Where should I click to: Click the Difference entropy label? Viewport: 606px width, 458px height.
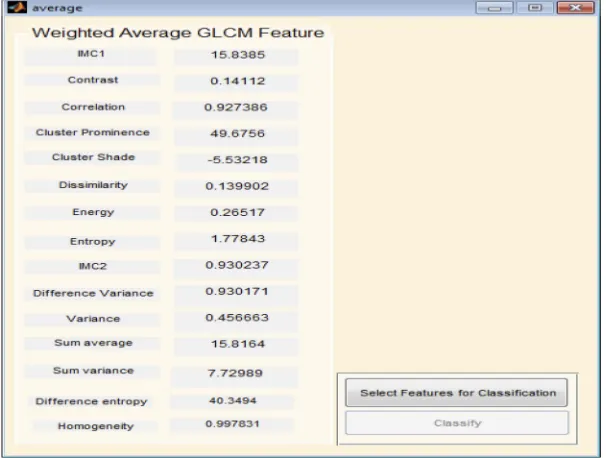91,402
